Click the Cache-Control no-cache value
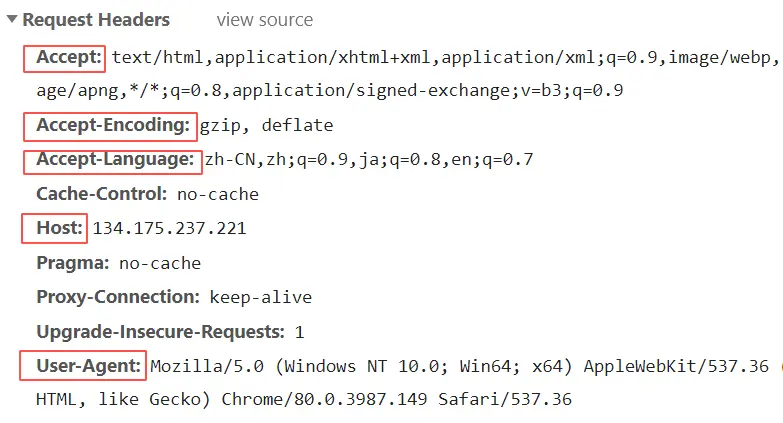This screenshot has width=783, height=423. [218, 194]
